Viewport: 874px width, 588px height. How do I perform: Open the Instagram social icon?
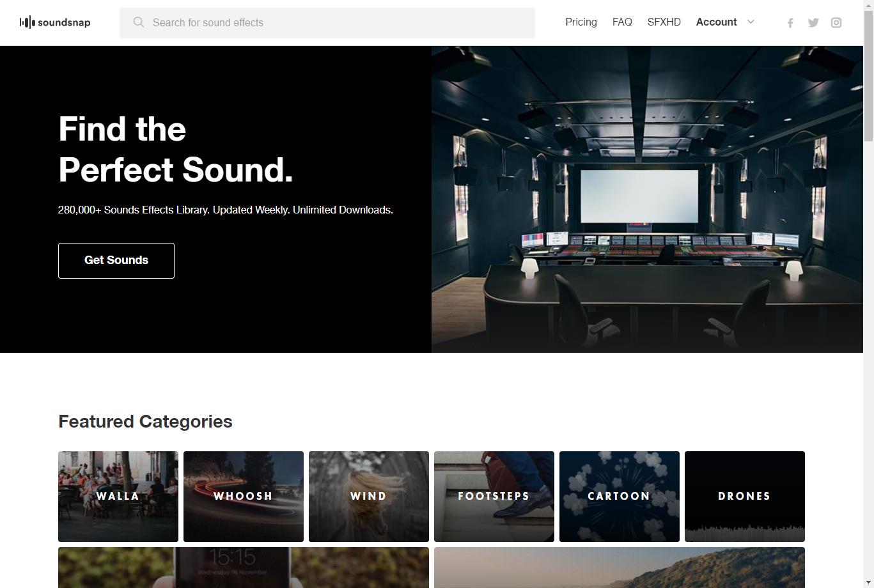pyautogui.click(x=836, y=23)
